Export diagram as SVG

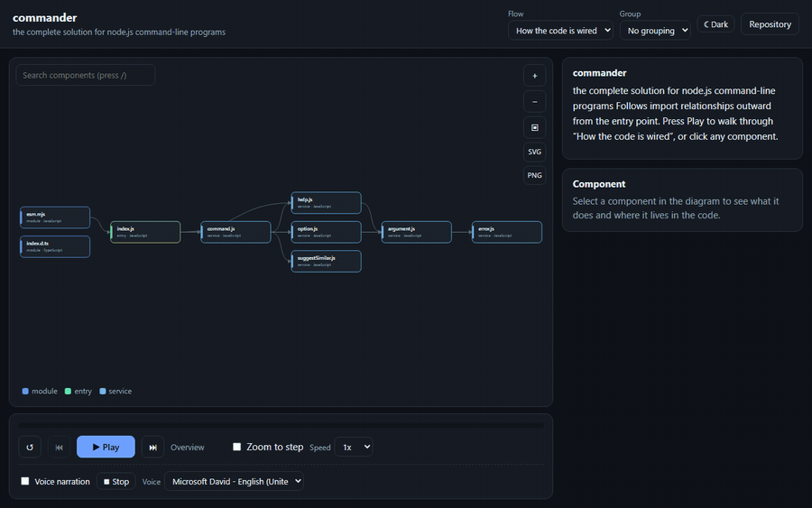534,152
